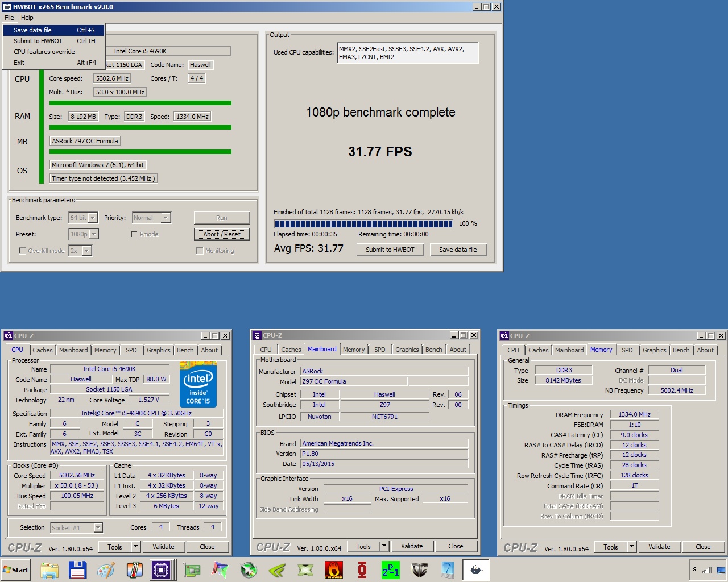Screen dimensions: 728x582
Task: Click the 31.77 FPS result text
Action: tap(380, 152)
